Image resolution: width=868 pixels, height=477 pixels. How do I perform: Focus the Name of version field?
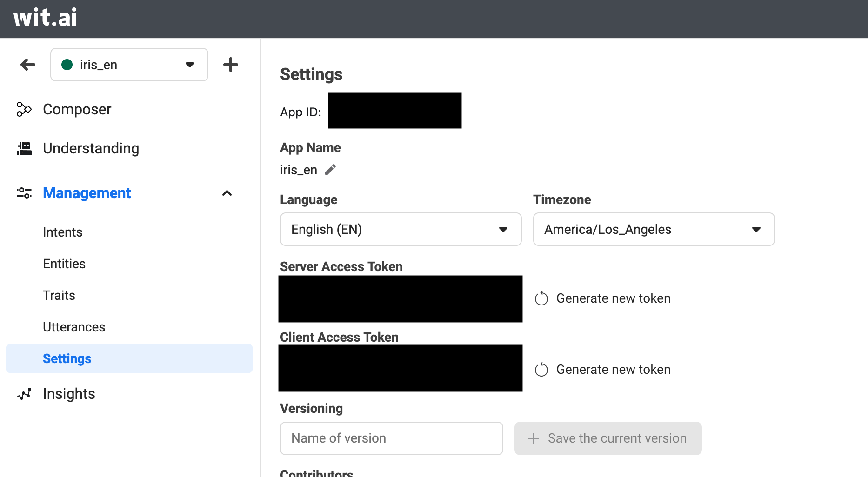point(391,438)
